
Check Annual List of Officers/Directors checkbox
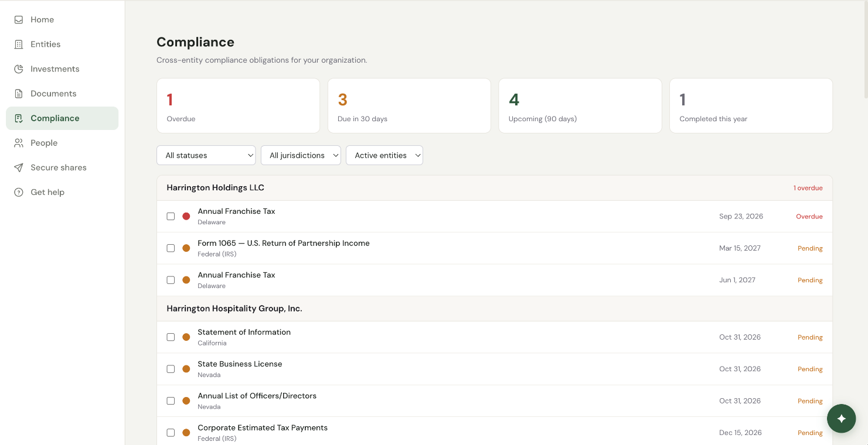171,401
